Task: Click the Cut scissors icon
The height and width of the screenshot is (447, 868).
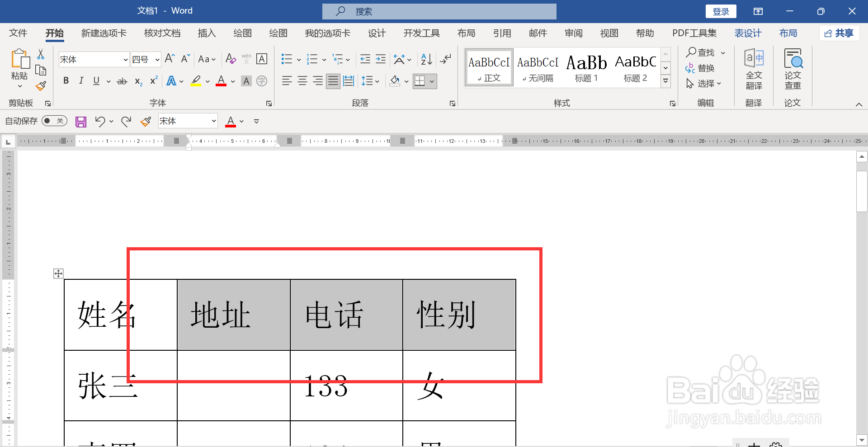Action: (41, 54)
